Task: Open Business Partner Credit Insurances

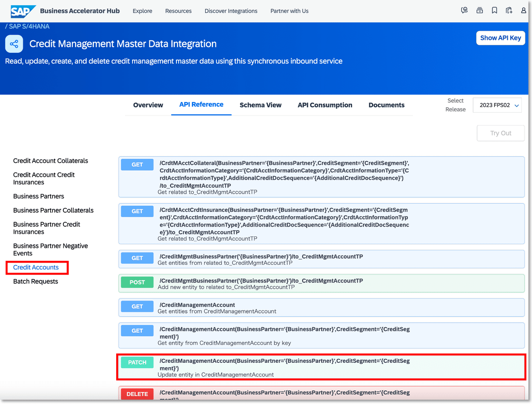Action: click(47, 228)
